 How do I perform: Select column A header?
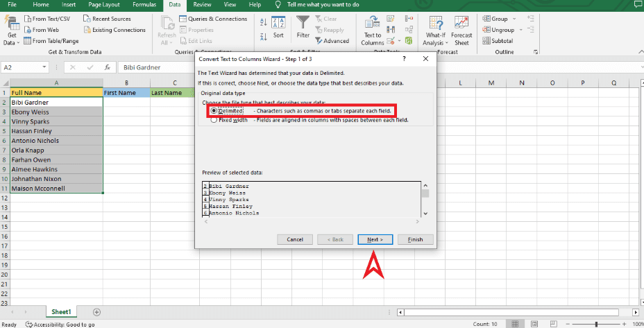click(x=56, y=83)
